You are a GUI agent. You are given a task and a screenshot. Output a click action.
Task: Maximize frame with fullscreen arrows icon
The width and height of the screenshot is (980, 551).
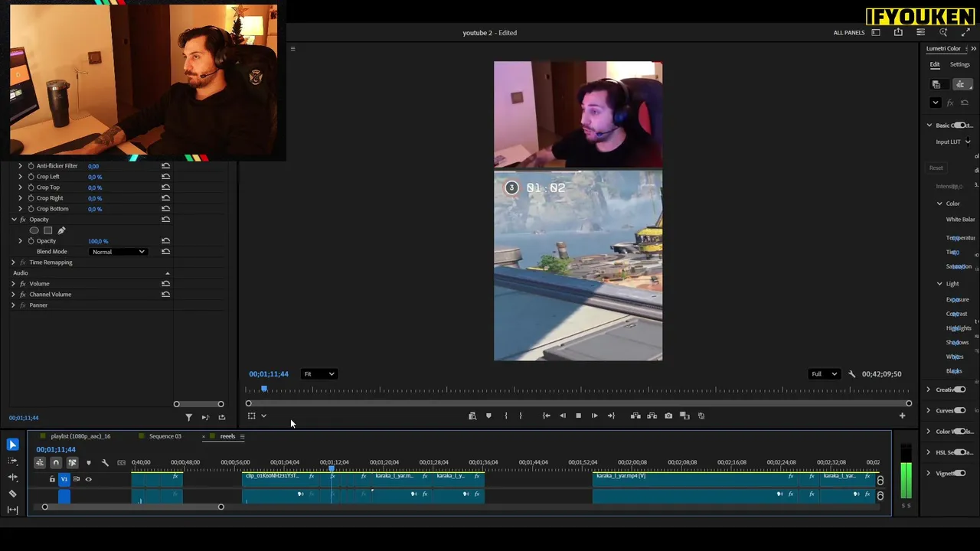(965, 32)
